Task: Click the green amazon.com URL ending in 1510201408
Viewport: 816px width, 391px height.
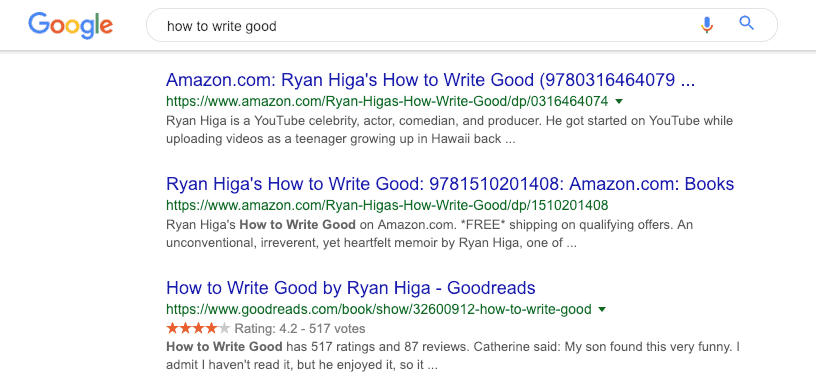Action: point(387,205)
